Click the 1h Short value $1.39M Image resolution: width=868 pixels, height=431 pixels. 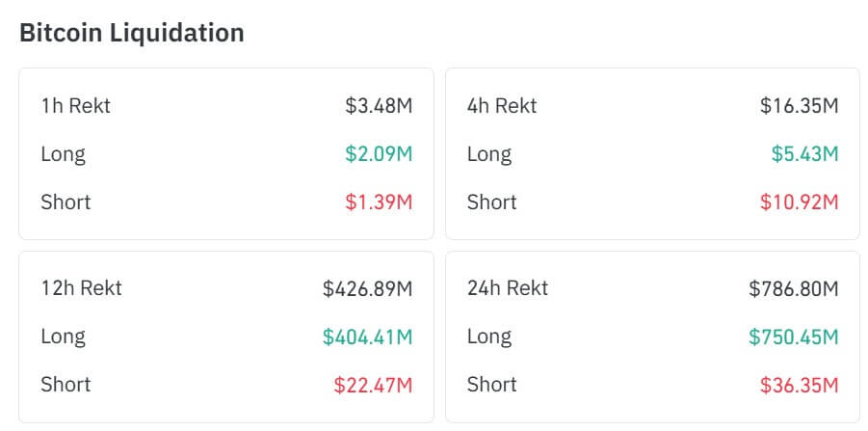(x=379, y=202)
